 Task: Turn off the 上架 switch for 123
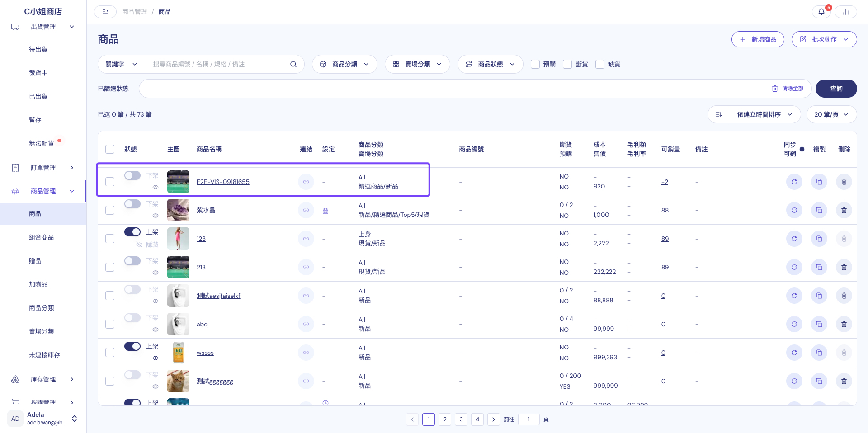(132, 232)
